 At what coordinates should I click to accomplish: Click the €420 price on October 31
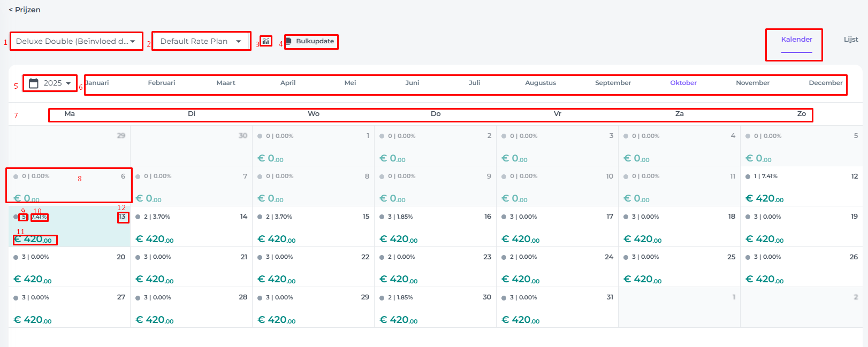520,320
